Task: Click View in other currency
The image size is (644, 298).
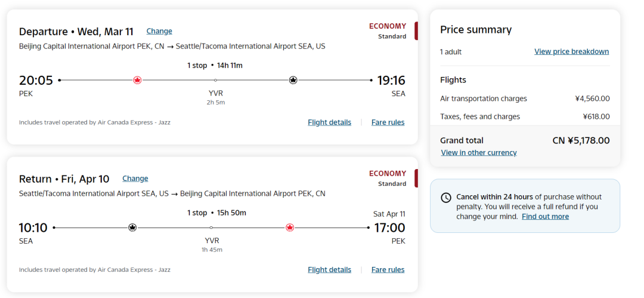Action: pos(479,153)
